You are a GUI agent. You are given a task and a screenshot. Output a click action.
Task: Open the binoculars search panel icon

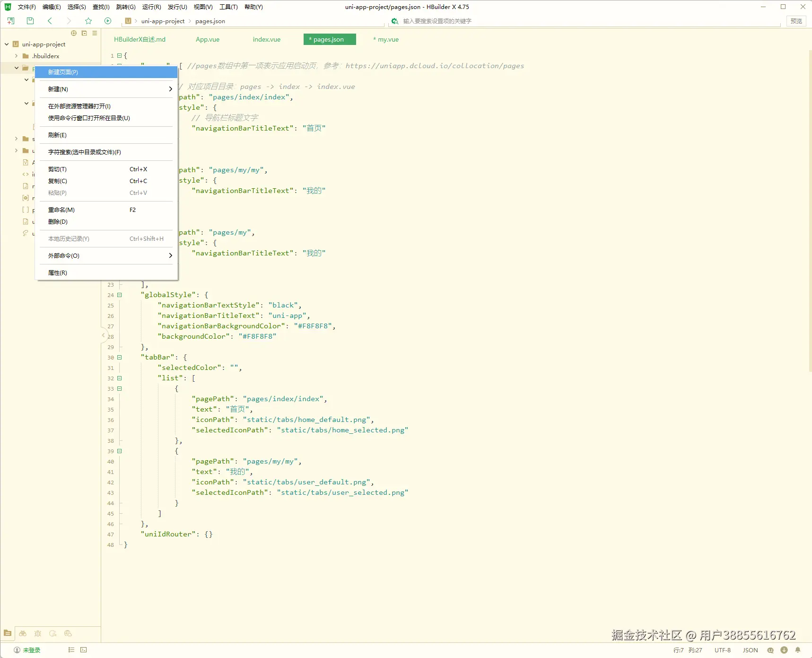[x=23, y=633]
